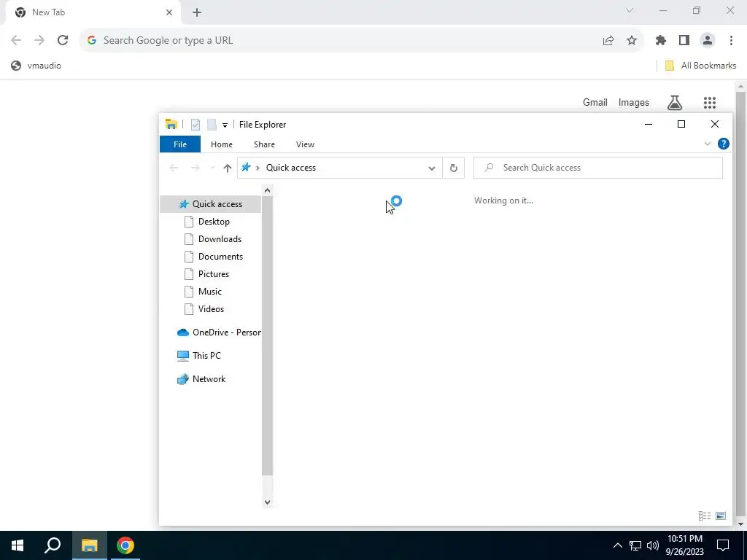Click File Explorer taskbar icon
The width and height of the screenshot is (747, 560).
coord(89,545)
